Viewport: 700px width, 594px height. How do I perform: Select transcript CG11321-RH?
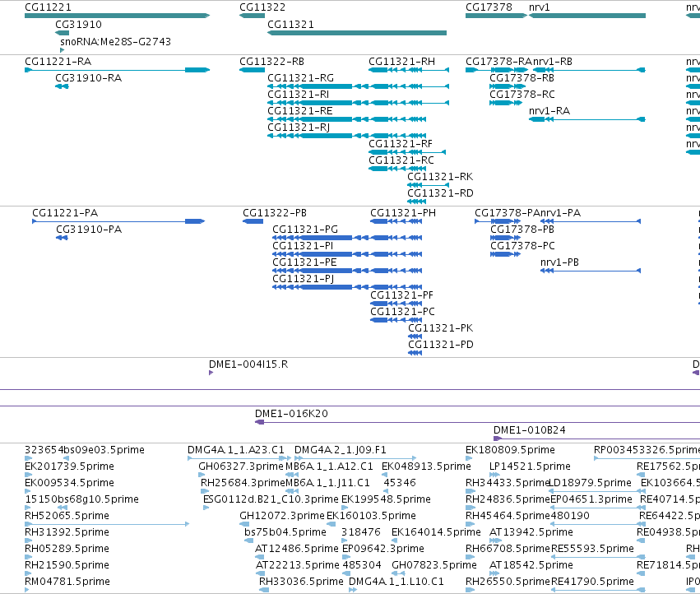coord(409,70)
